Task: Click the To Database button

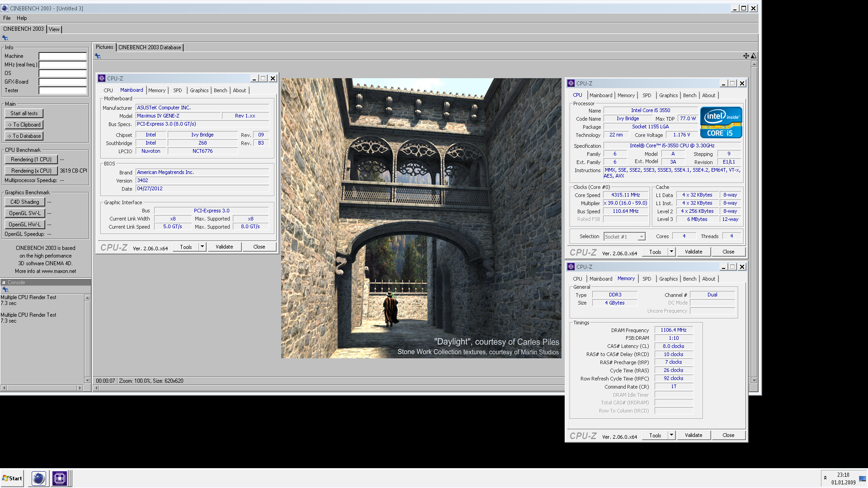Action: 24,136
